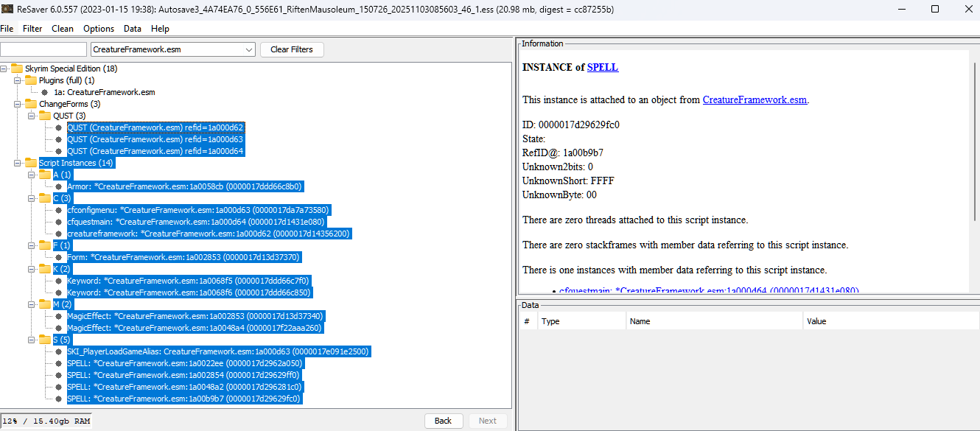Select QUST refid=1a000d63 row
The height and width of the screenshot is (431, 980).
click(155, 139)
